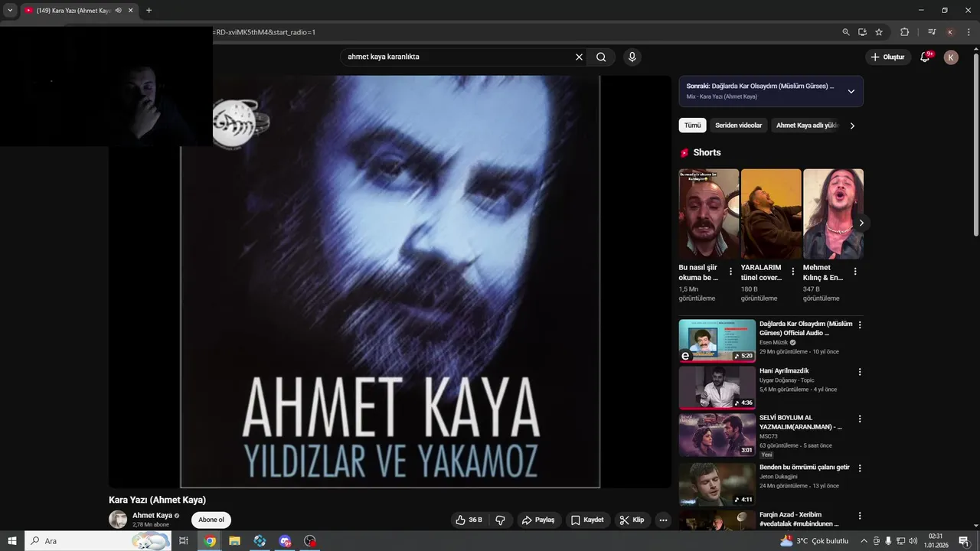Open Chrome profile K avatar in toolbar
Viewport: 980px width, 551px height.
pyautogui.click(x=950, y=32)
